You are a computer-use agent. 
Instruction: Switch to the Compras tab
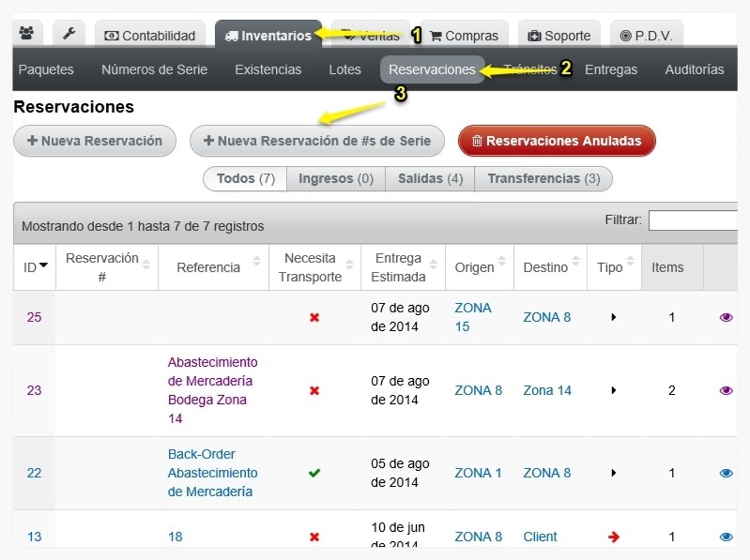[464, 36]
